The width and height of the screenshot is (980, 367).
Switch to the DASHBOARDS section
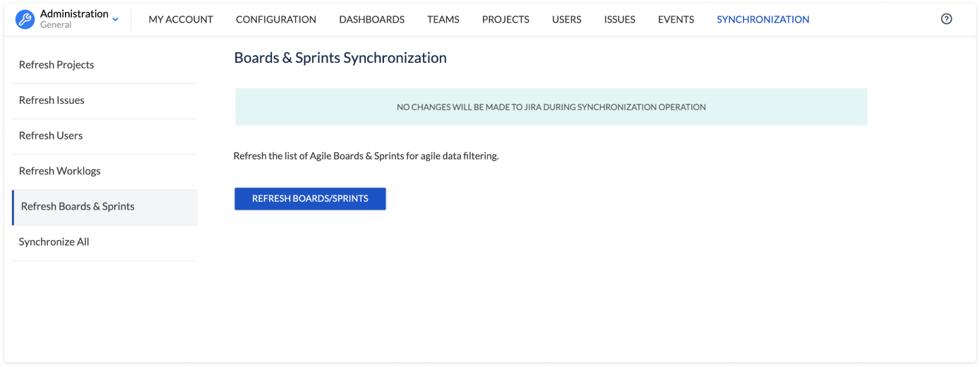371,20
